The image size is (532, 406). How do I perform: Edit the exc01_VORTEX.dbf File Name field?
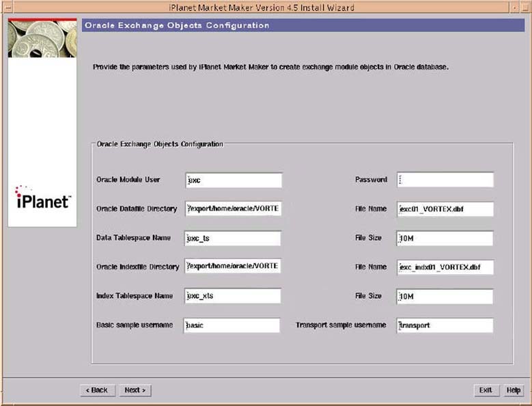pos(445,209)
